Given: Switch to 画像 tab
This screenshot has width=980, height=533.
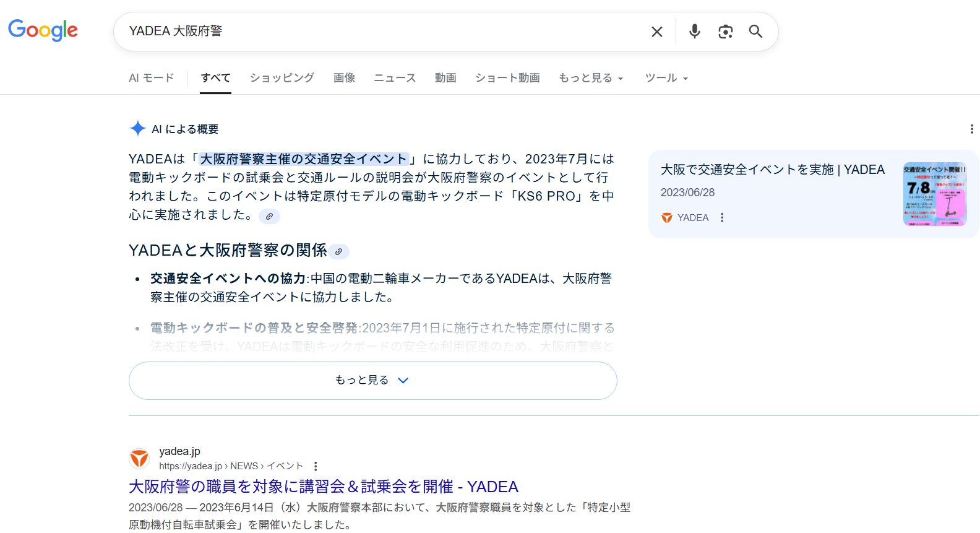Looking at the screenshot, I should coord(345,78).
